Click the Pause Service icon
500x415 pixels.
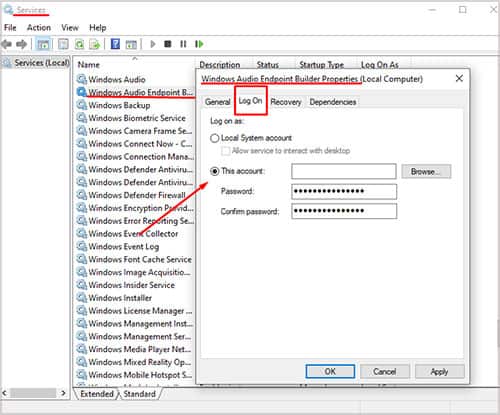tap(183, 44)
